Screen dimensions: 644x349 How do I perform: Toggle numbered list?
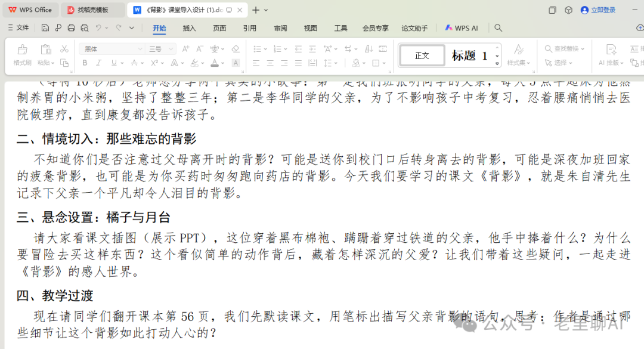point(278,49)
